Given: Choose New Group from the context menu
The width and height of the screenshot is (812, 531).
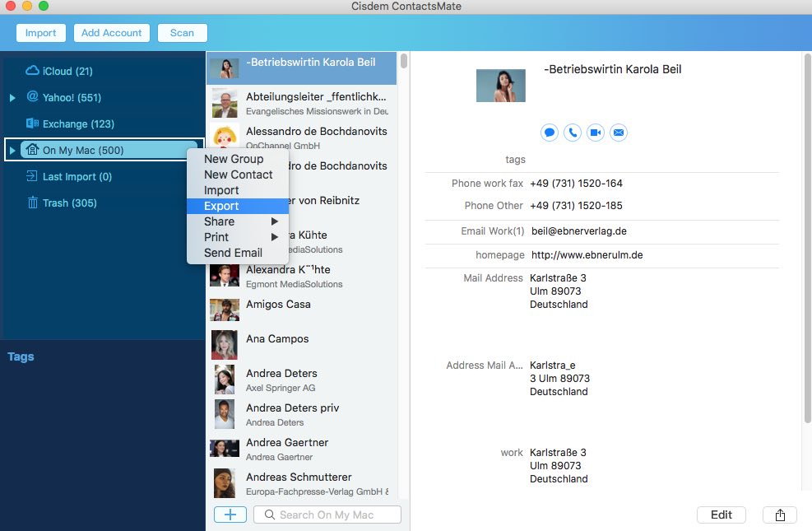Looking at the screenshot, I should 233,158.
